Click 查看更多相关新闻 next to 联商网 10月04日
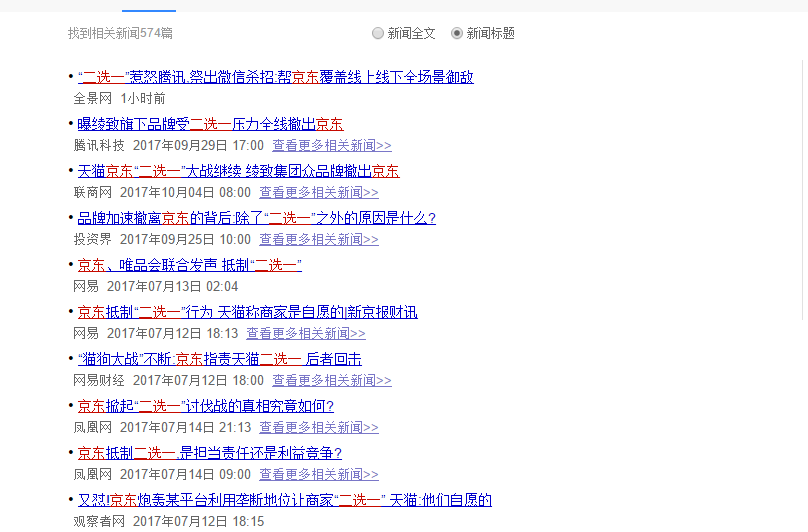The image size is (808, 532). 319,192
